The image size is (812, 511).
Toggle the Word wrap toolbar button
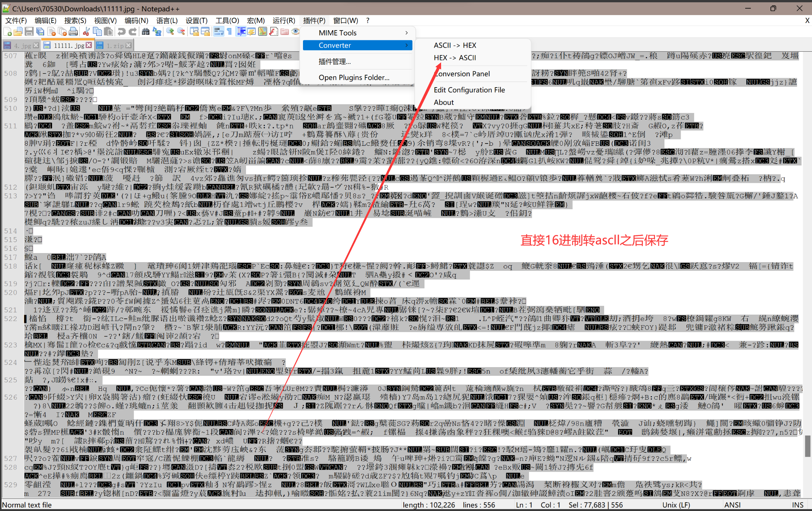[x=218, y=32]
